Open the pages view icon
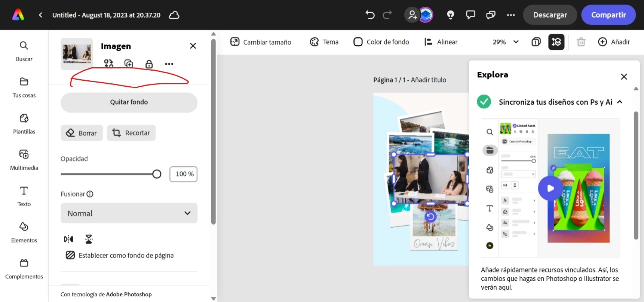 pyautogui.click(x=536, y=42)
